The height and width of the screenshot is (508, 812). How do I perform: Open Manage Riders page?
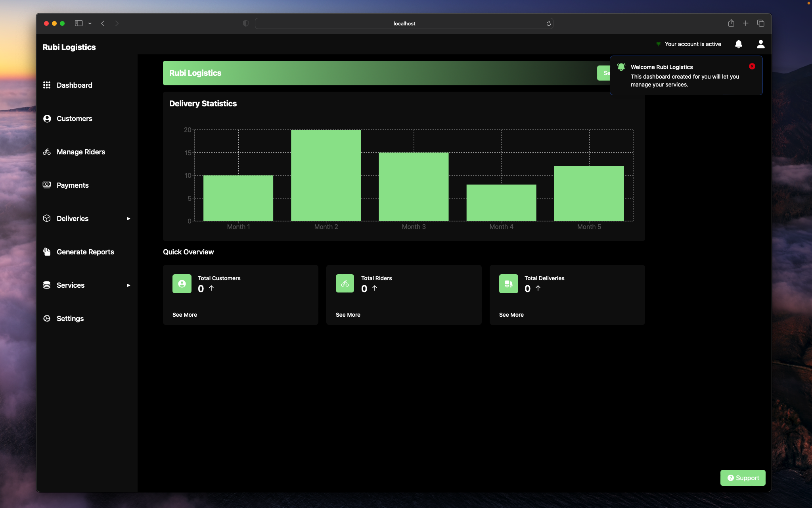(x=80, y=152)
